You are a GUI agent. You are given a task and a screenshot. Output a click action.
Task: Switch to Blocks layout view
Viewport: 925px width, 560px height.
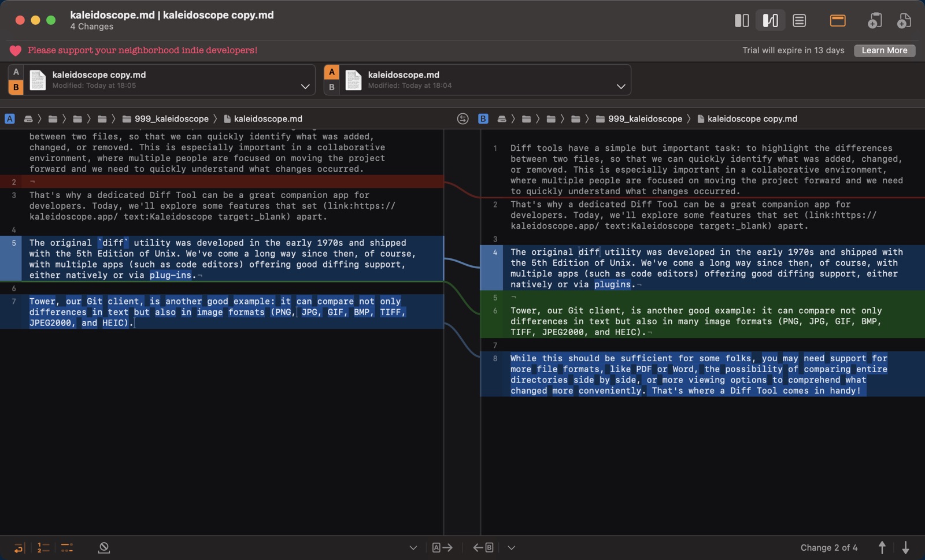[742, 20]
